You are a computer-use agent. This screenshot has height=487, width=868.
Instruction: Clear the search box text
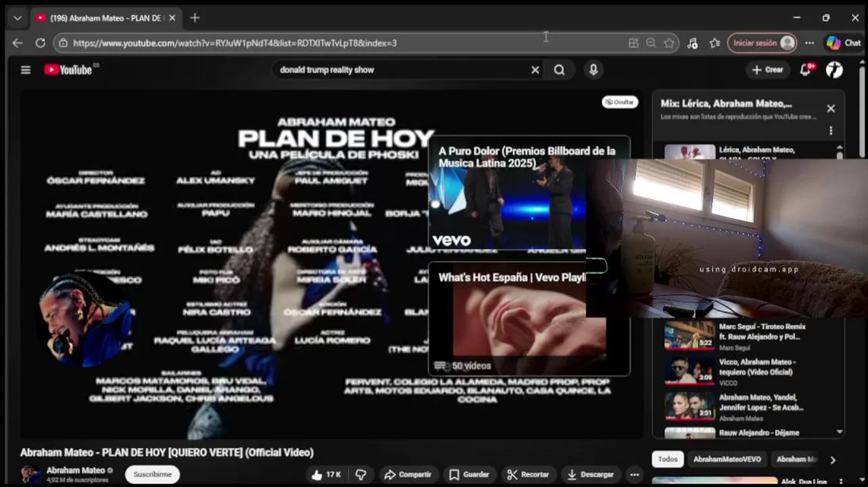(x=535, y=70)
